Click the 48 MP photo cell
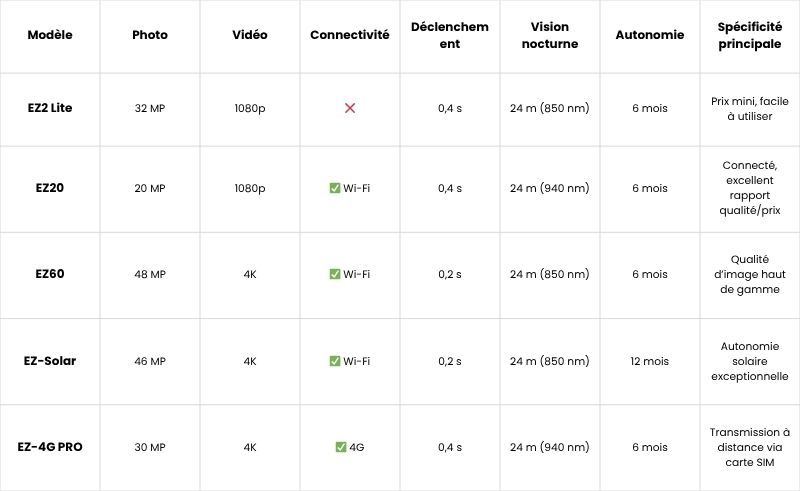The width and height of the screenshot is (800, 491). click(x=150, y=274)
